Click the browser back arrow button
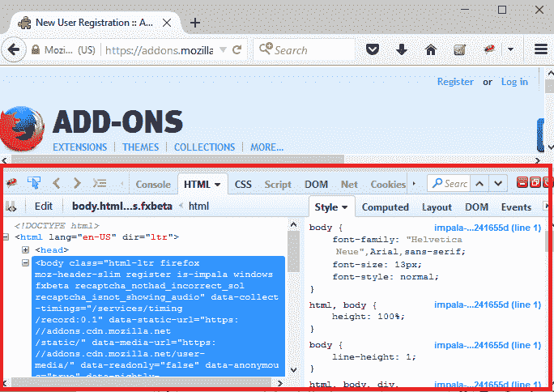This screenshot has width=554, height=392. pyautogui.click(x=14, y=49)
